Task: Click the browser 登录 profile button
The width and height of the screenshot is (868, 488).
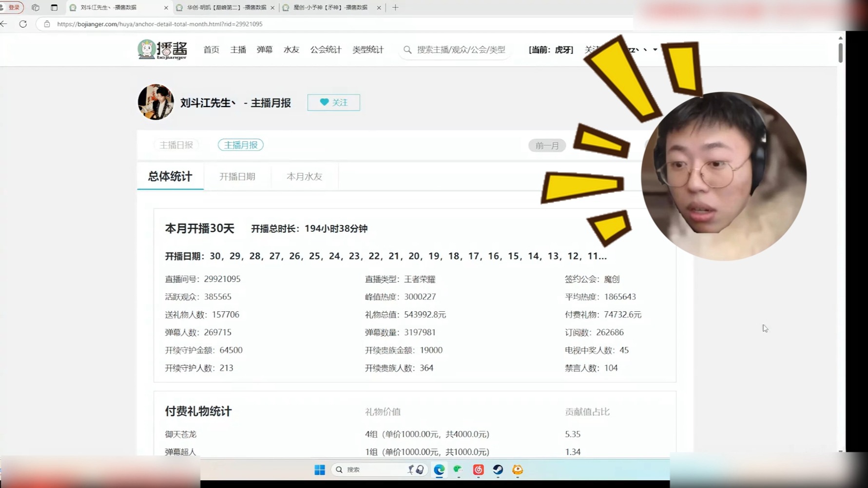Action: tap(12, 7)
